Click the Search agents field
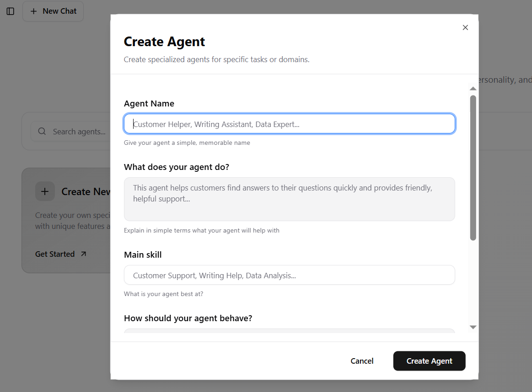532x392 pixels. point(73,131)
